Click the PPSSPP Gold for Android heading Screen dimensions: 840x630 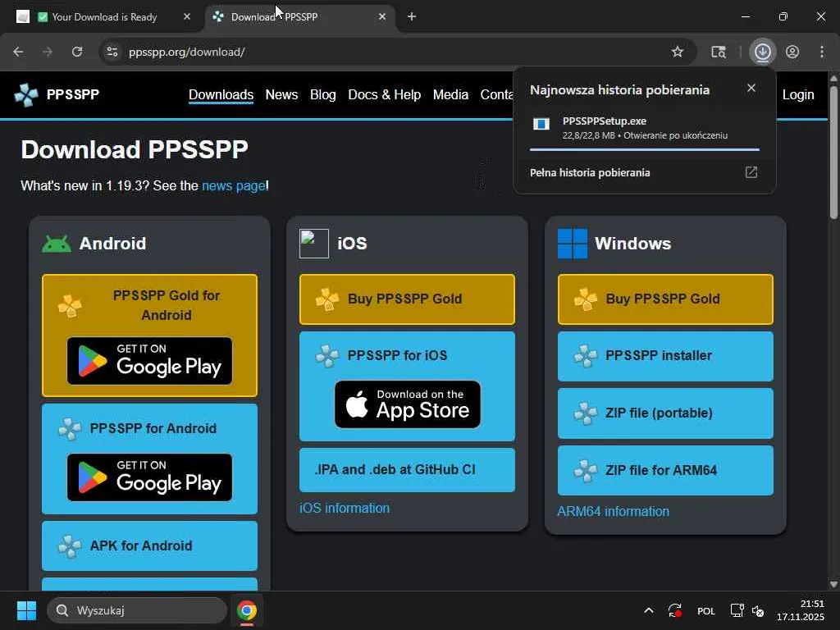[166, 305]
